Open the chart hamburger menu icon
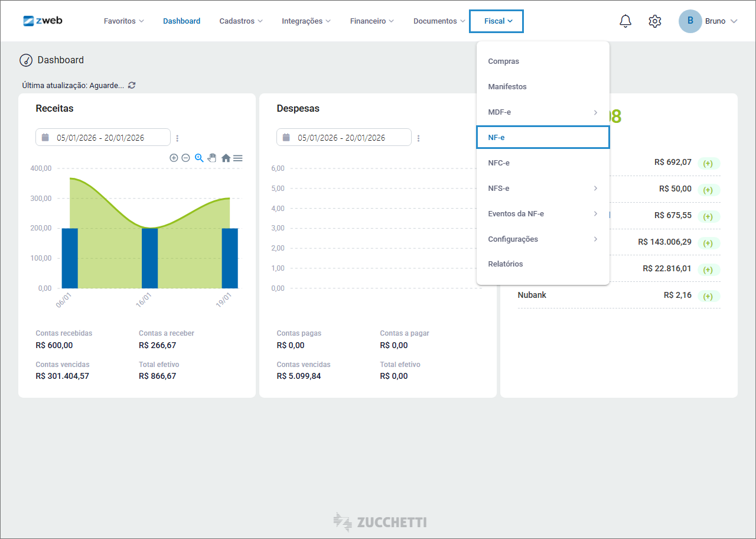Image resolution: width=756 pixels, height=539 pixels. click(237, 158)
